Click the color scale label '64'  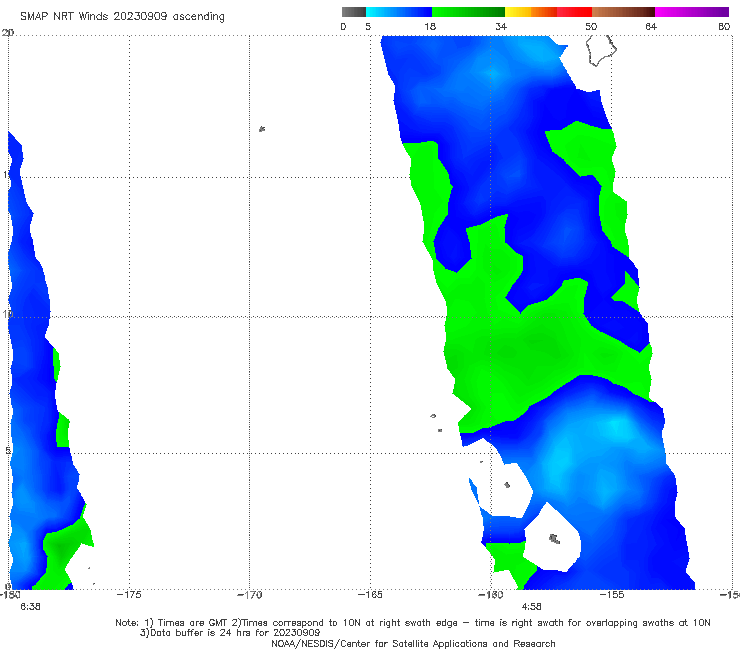coord(651,26)
